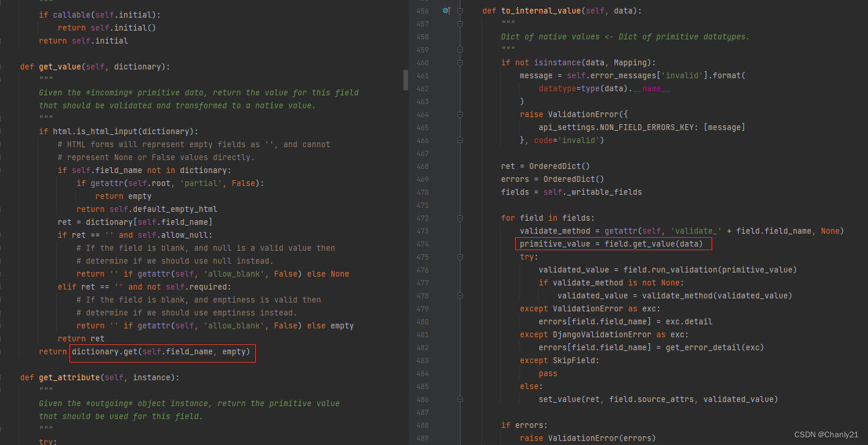Click line number 481 in the gutter
The image size is (868, 445).
point(422,334)
